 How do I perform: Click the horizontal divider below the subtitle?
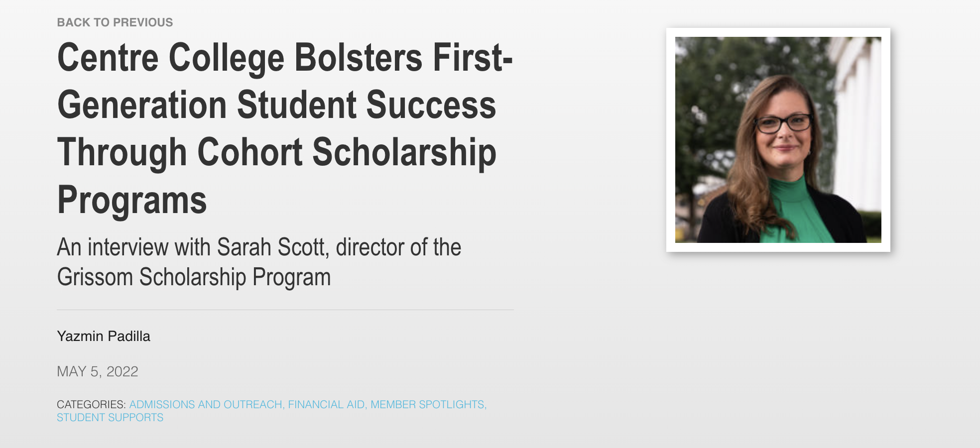point(285,309)
